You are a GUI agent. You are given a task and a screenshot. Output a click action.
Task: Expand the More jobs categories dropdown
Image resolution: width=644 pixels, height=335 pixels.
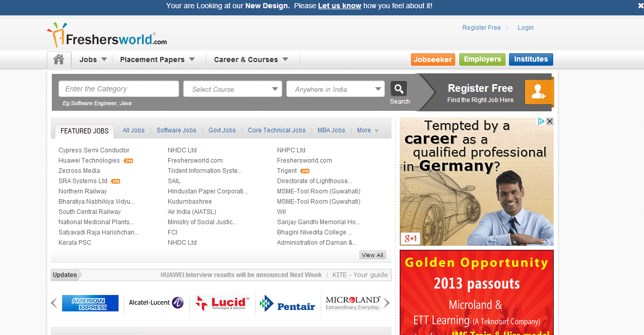(368, 130)
